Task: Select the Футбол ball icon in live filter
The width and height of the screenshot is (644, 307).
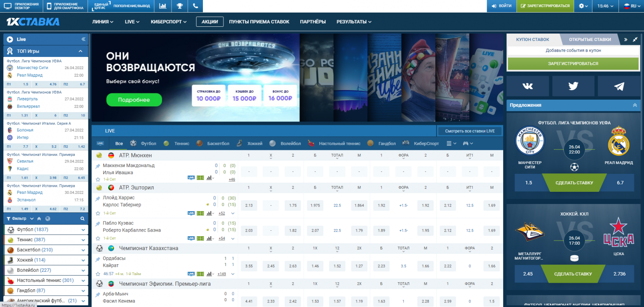Action: coord(133,143)
